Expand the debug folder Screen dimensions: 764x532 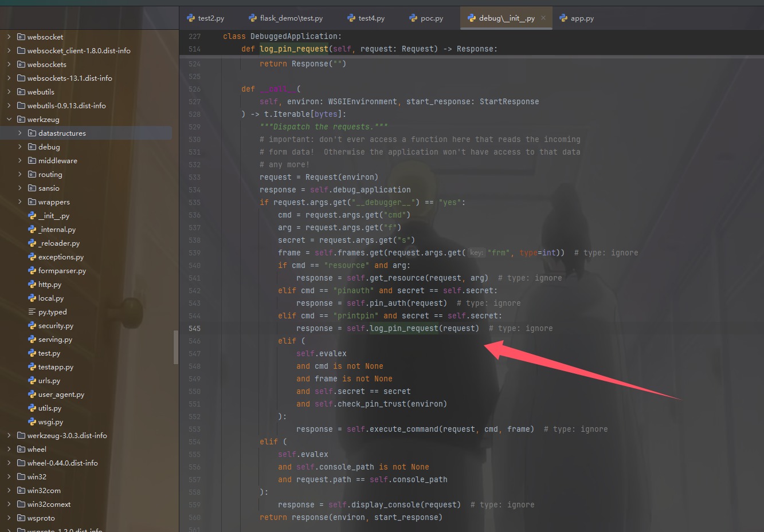[x=20, y=147]
